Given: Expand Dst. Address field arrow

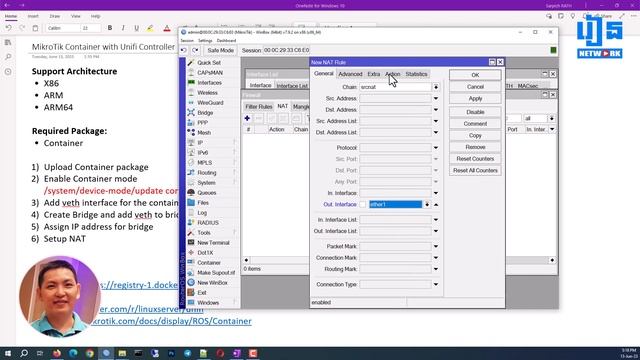Looking at the screenshot, I should click(x=436, y=110).
